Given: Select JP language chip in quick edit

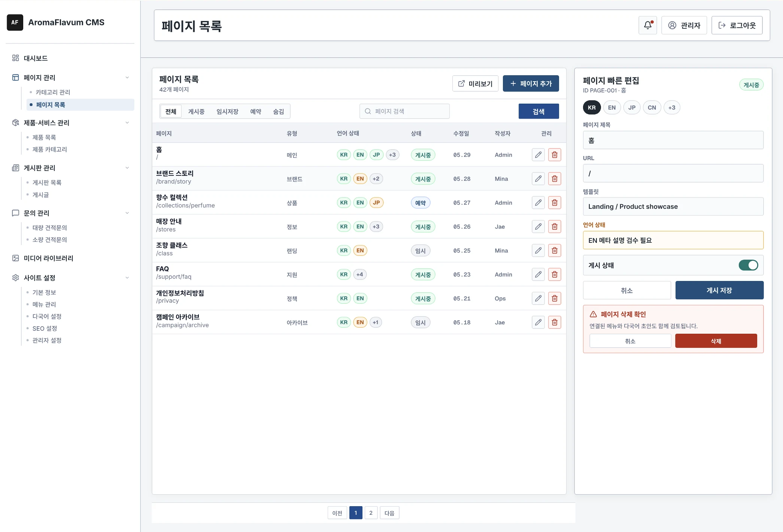Looking at the screenshot, I should (632, 108).
